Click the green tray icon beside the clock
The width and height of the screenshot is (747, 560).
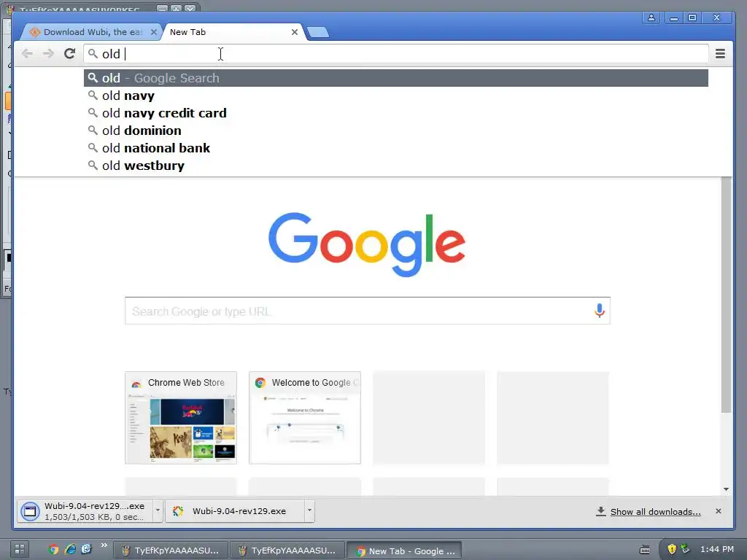686,548
